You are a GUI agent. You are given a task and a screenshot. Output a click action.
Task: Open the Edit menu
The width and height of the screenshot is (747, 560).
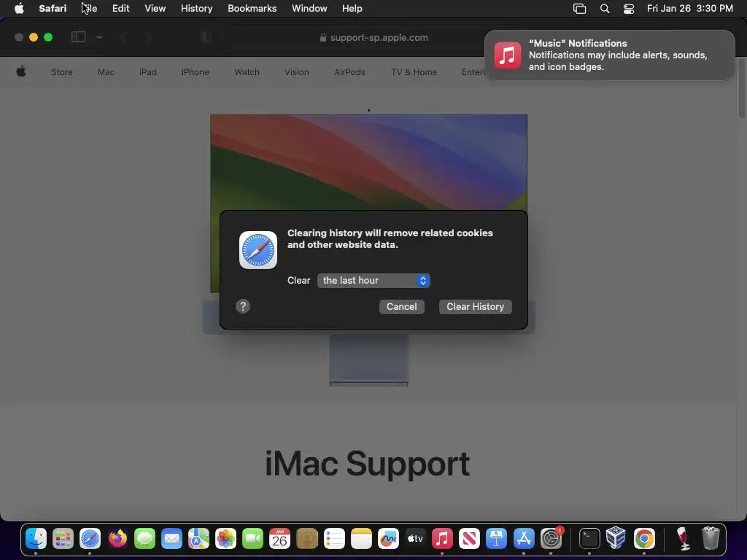[120, 9]
